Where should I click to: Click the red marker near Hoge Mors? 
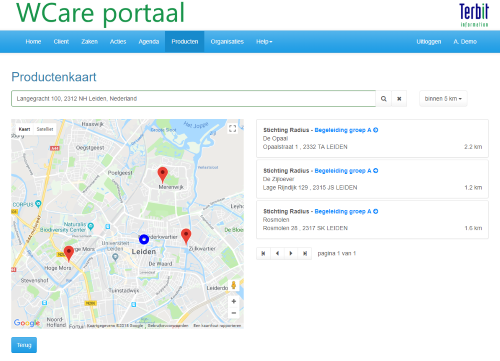(x=69, y=253)
